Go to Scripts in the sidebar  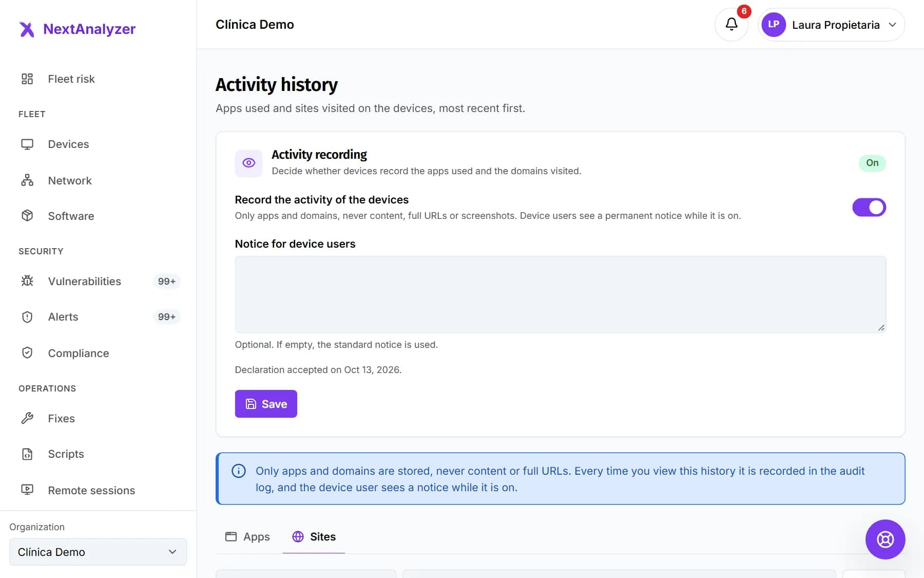coord(98,454)
